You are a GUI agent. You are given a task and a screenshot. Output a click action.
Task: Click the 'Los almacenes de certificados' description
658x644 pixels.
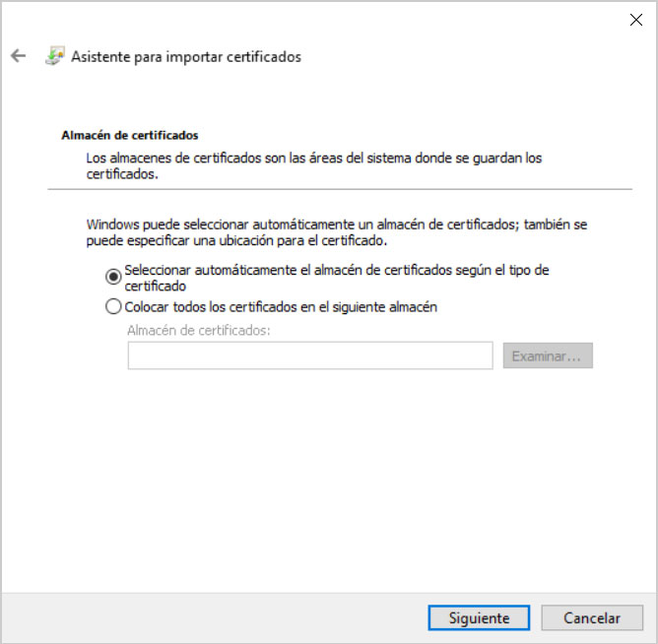coord(314,166)
